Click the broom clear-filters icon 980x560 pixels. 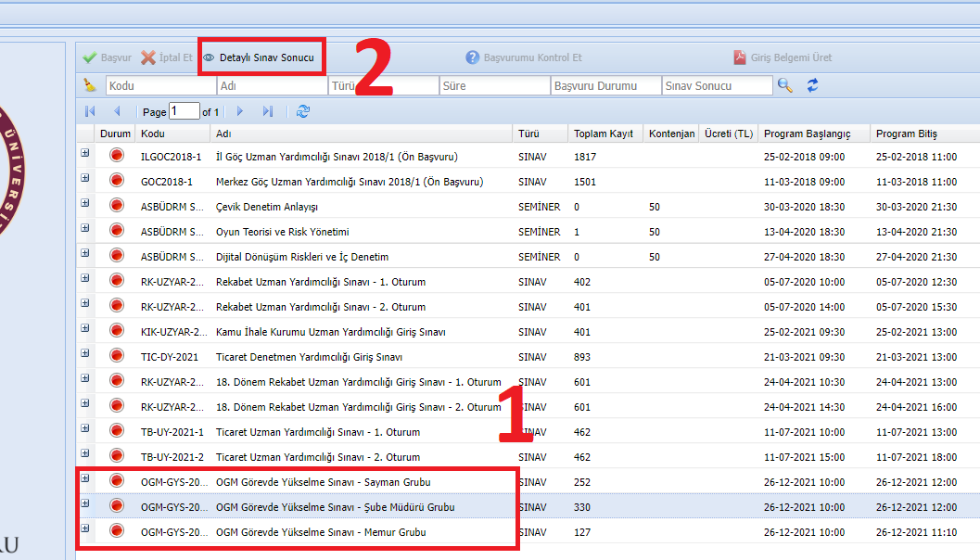click(x=90, y=85)
